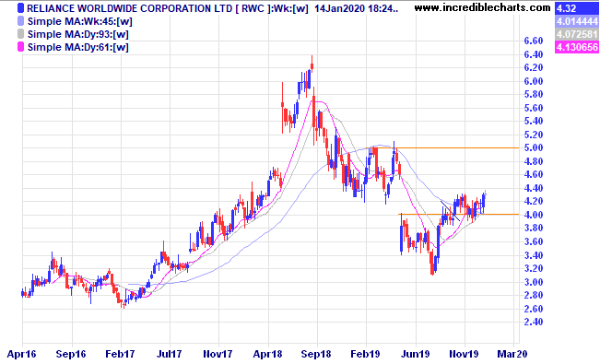Click the 4.072581 moving average value box
The width and height of the screenshot is (600, 364).
(x=576, y=34)
